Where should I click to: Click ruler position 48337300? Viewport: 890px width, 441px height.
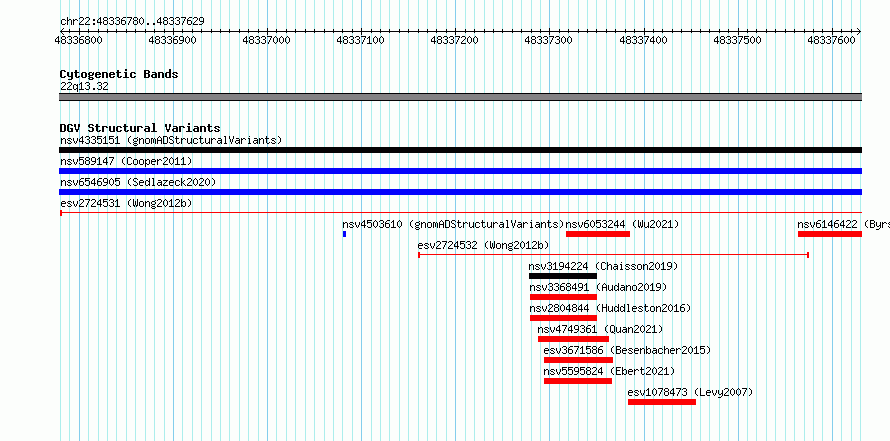coord(549,40)
